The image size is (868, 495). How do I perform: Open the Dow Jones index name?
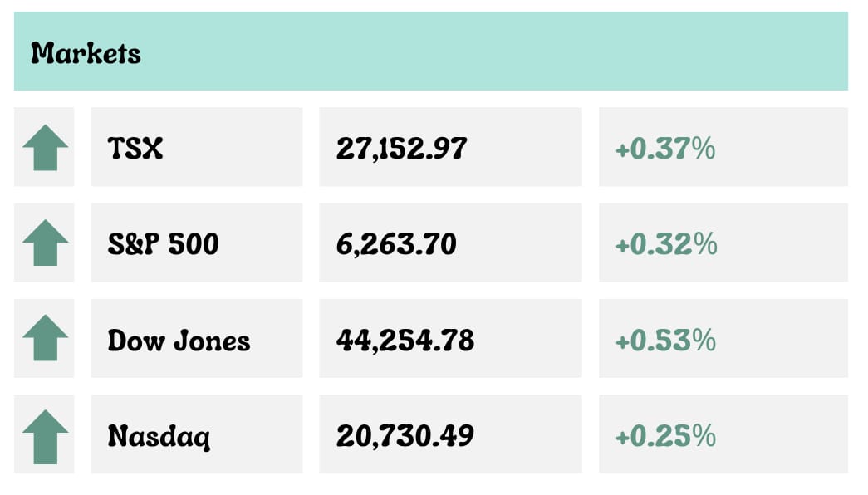(x=179, y=340)
